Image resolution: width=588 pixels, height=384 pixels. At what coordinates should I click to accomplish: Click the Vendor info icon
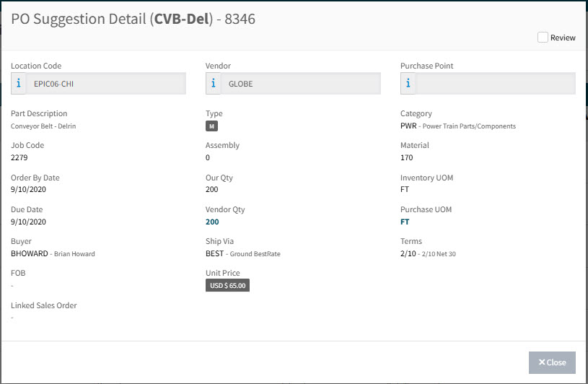click(214, 84)
